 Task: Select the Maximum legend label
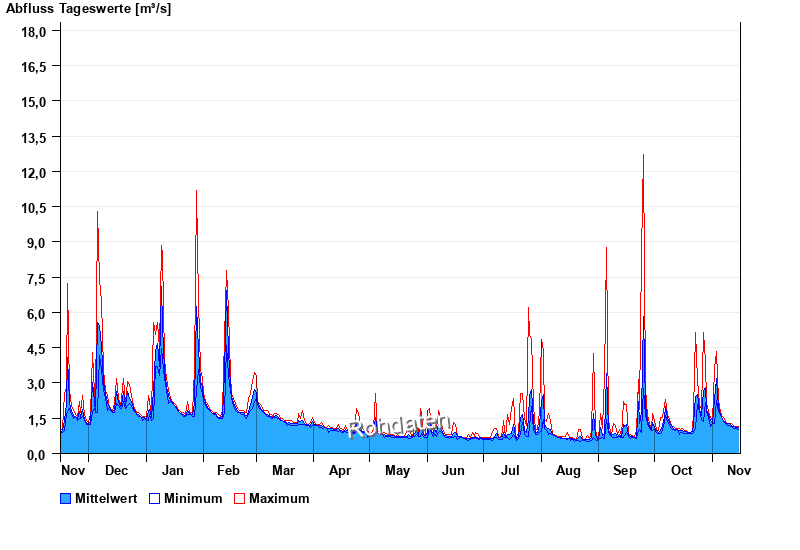[279, 498]
